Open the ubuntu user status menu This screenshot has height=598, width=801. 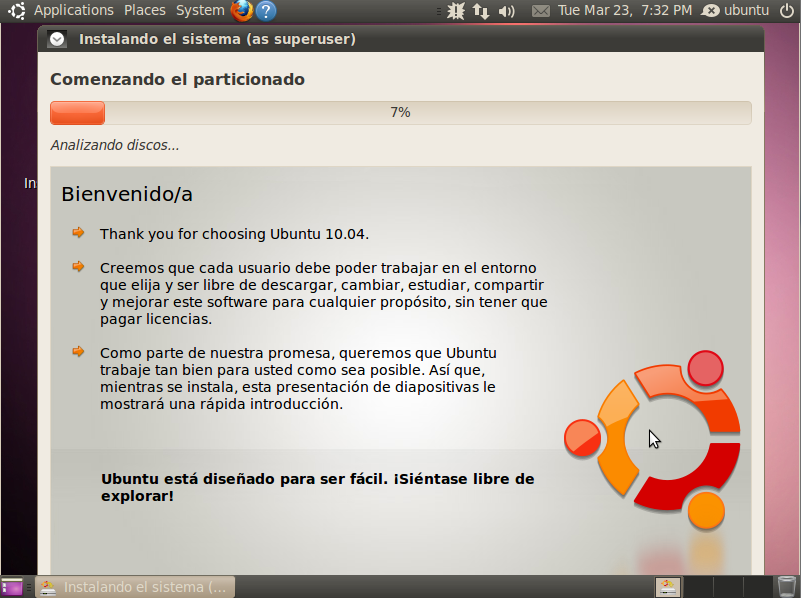735,10
